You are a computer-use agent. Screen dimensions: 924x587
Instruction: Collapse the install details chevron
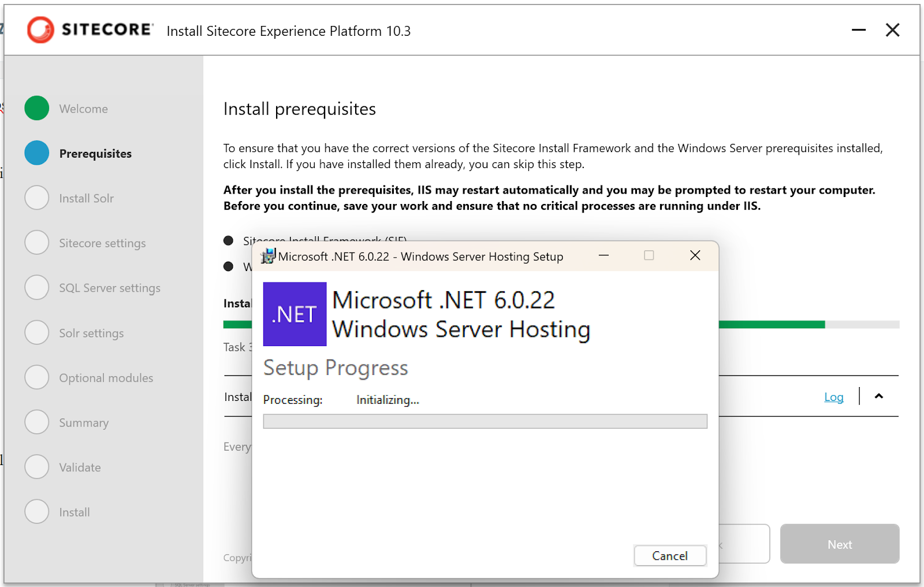coord(879,396)
